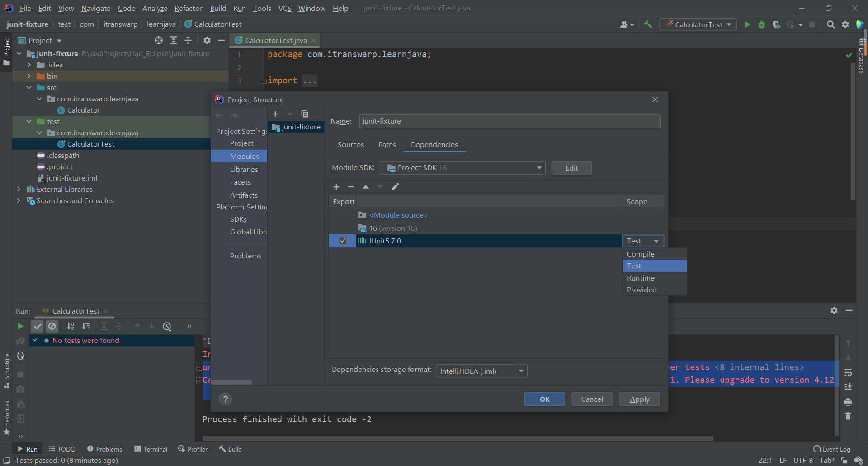Click the module Name input field
Screen dimensions: 868x466
[510, 121]
